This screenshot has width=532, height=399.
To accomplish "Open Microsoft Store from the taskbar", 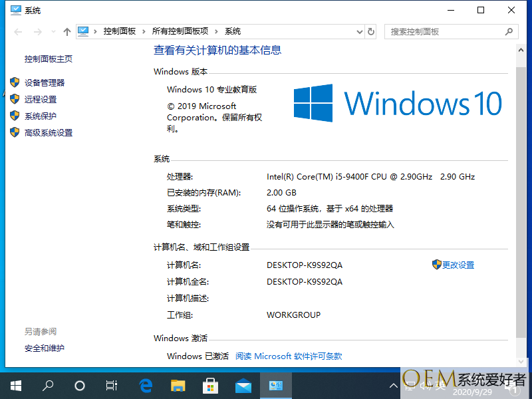I will click(210, 385).
